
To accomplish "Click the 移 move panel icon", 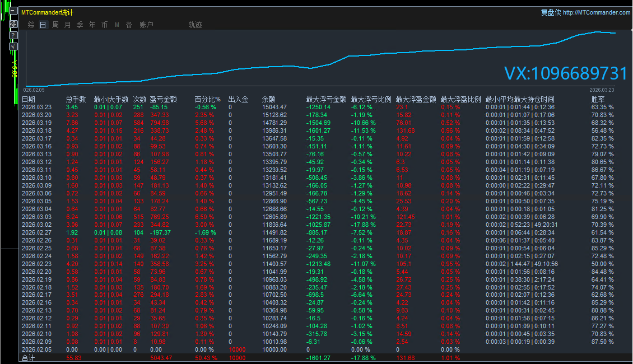I will pos(13,24).
